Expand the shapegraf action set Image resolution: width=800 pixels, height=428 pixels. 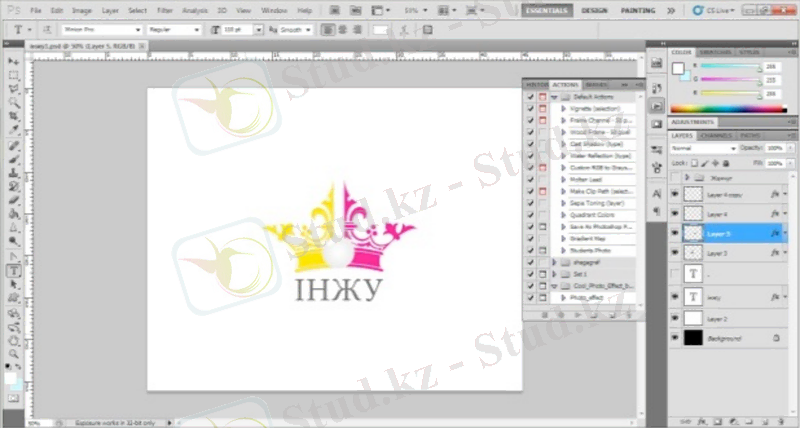coord(555,261)
